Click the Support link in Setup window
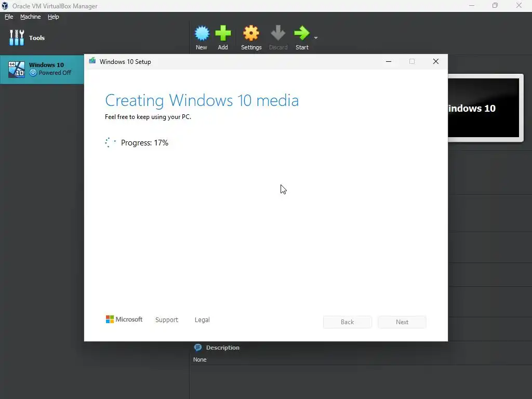The image size is (532, 399). click(167, 320)
